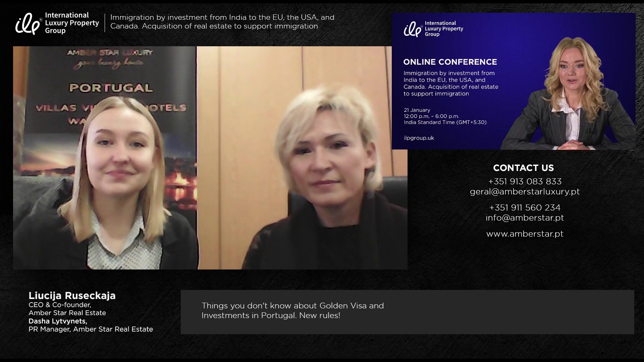Click the PORTUGAL banner text in video
Image resolution: width=644 pixels, height=362 pixels.
(111, 88)
